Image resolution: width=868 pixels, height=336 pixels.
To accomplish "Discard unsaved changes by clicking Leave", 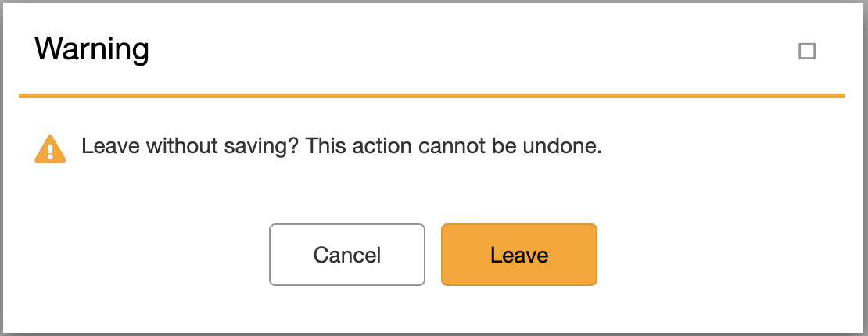I will [x=519, y=255].
